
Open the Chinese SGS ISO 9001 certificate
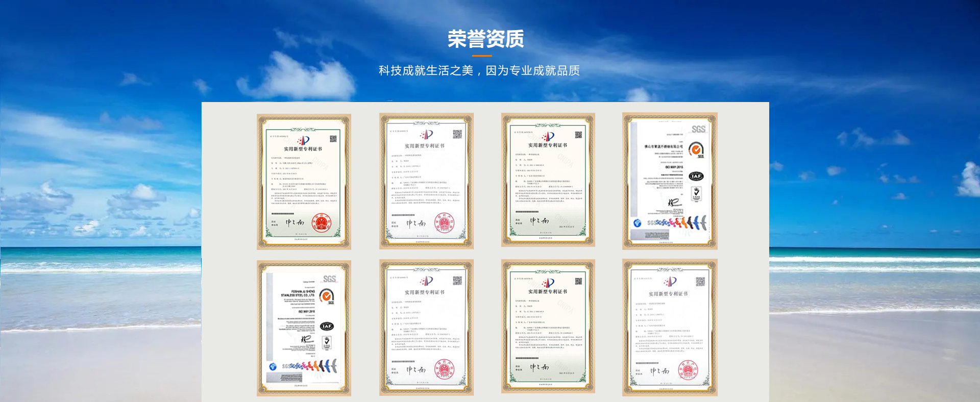point(670,181)
